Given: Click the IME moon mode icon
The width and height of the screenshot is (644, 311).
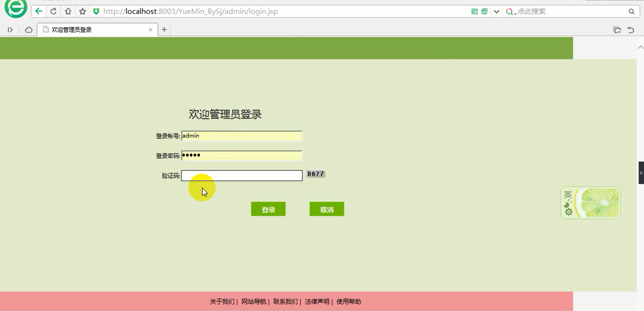Looking at the screenshot, I should coord(567,205).
